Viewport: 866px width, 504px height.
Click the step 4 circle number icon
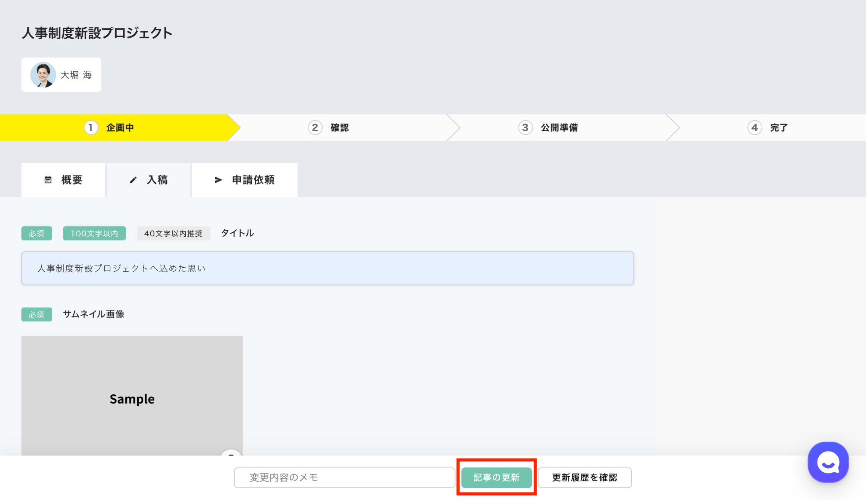tap(754, 128)
